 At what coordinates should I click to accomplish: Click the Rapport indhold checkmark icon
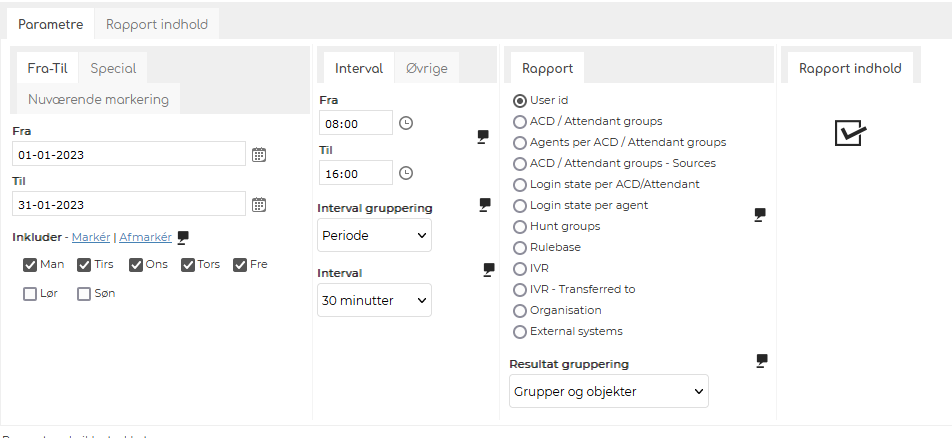click(850, 132)
